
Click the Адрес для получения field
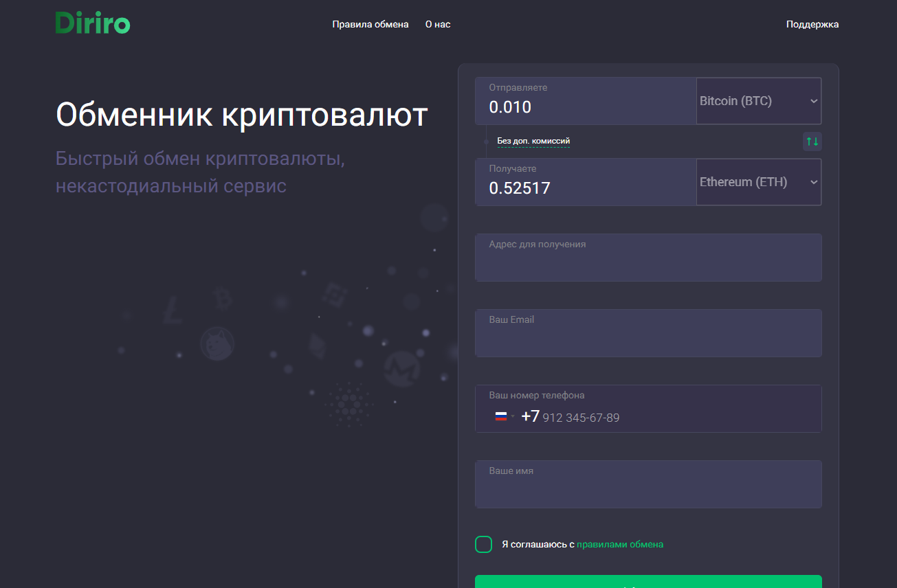tap(647, 264)
